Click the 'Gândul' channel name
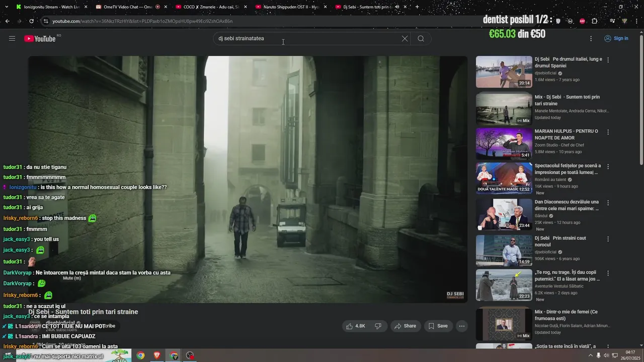The height and width of the screenshot is (362, 644). [541, 216]
